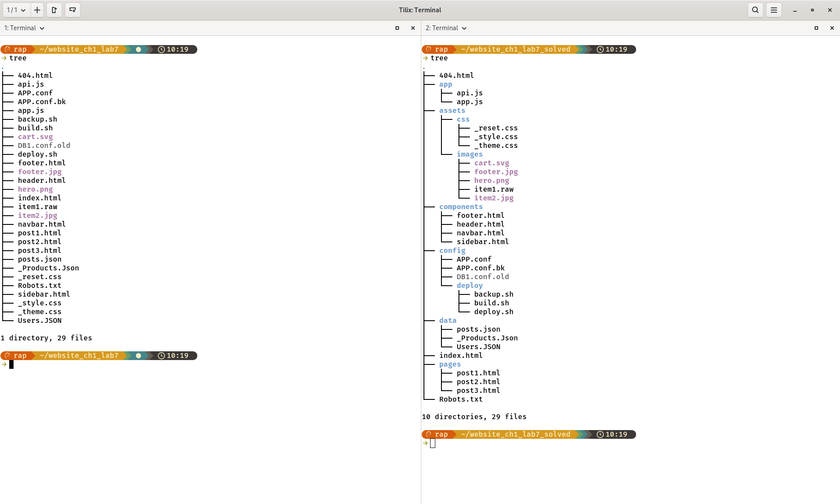The image size is (840, 504).
Task: Open the 1/1 session switcher dropdown
Action: pyautogui.click(x=16, y=10)
